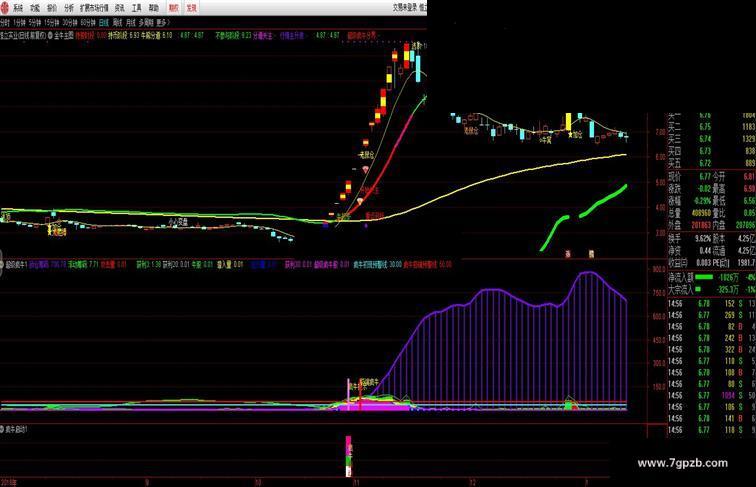
Task: Click the 净流入额 green bar
Action: [703, 277]
